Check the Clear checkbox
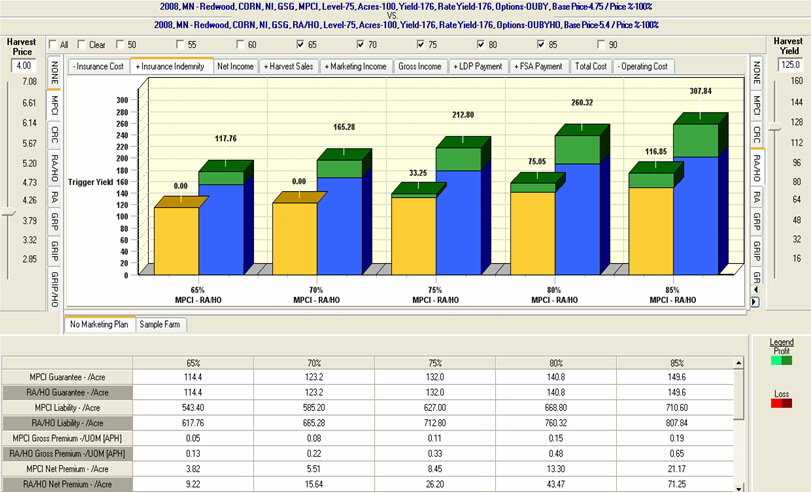 81,45
